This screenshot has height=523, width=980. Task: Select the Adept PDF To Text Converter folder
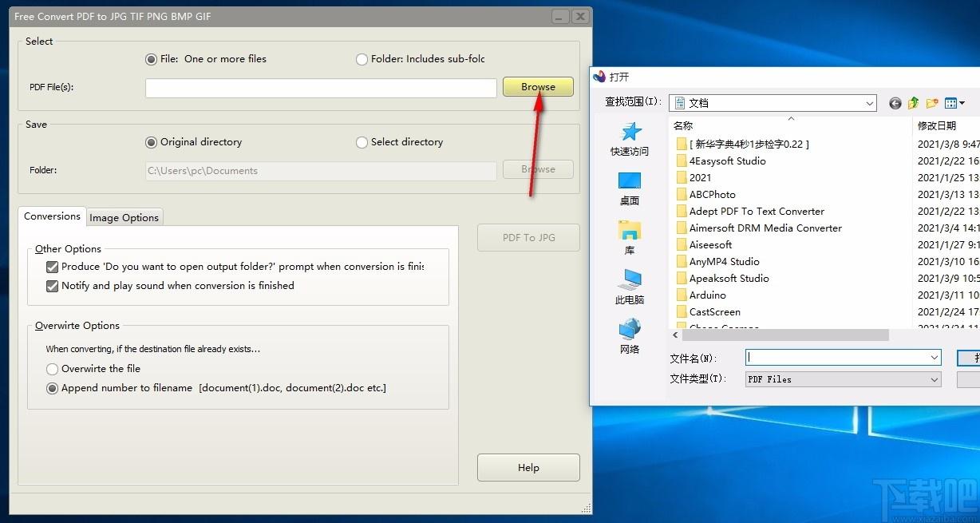(x=750, y=211)
